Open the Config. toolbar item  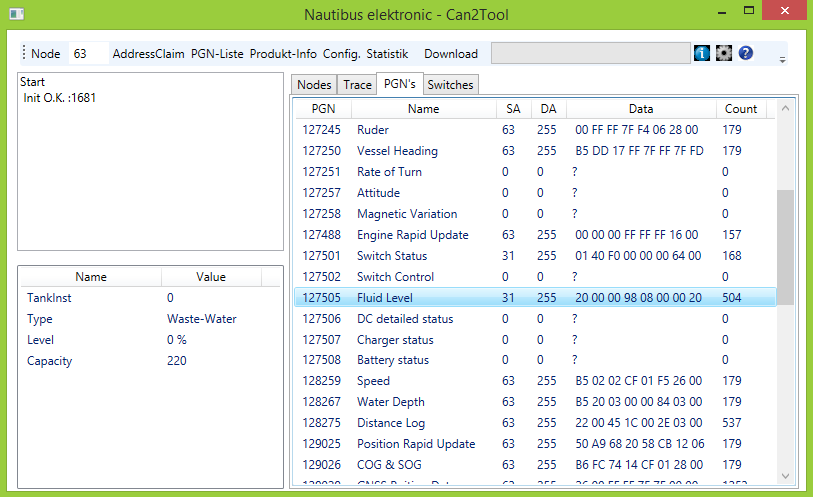point(341,53)
